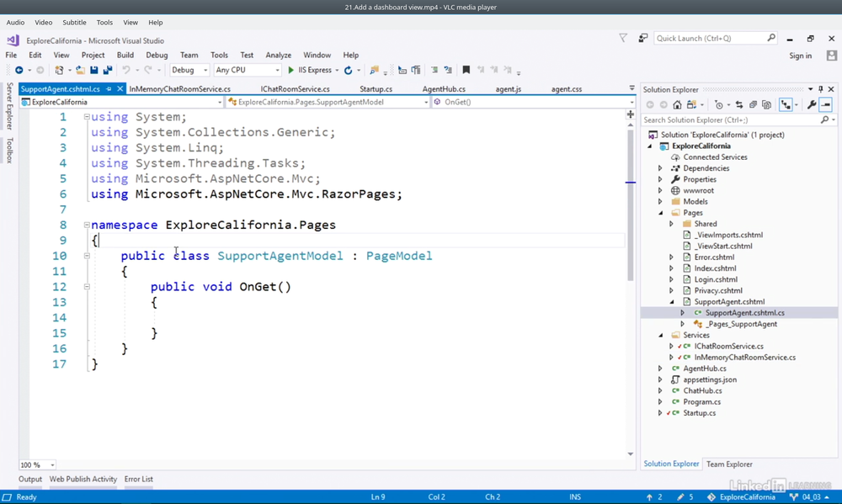
Task: Toggle Preview Selected Items in Solution Explorer
Action: click(826, 105)
